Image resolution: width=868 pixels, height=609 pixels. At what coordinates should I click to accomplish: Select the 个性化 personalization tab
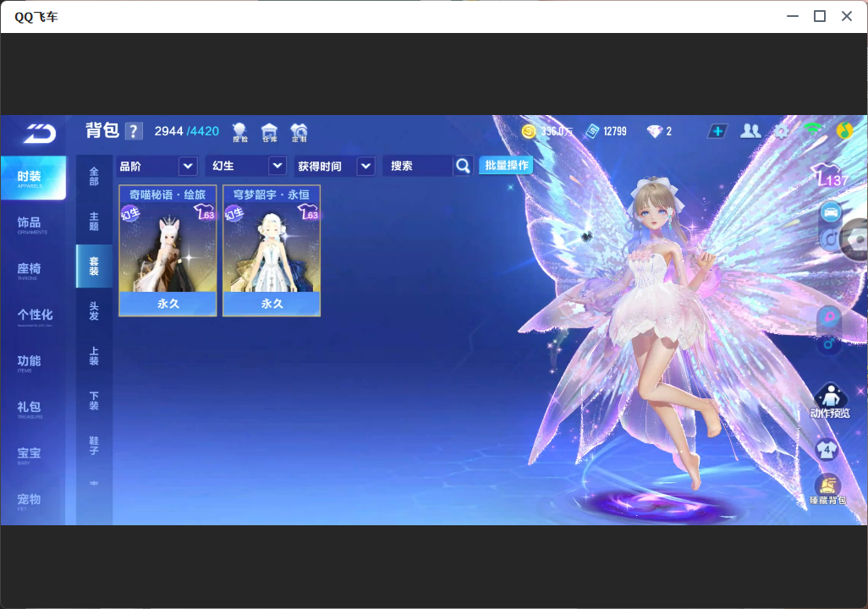pyautogui.click(x=33, y=316)
